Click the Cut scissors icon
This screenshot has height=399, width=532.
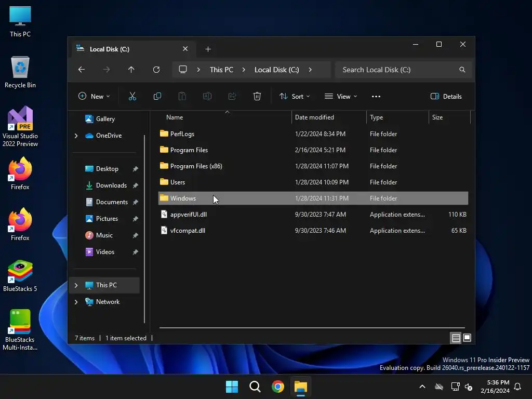[x=132, y=96]
